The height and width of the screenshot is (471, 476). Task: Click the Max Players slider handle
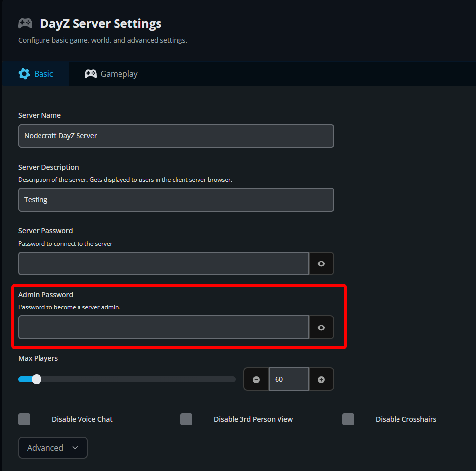tap(37, 379)
